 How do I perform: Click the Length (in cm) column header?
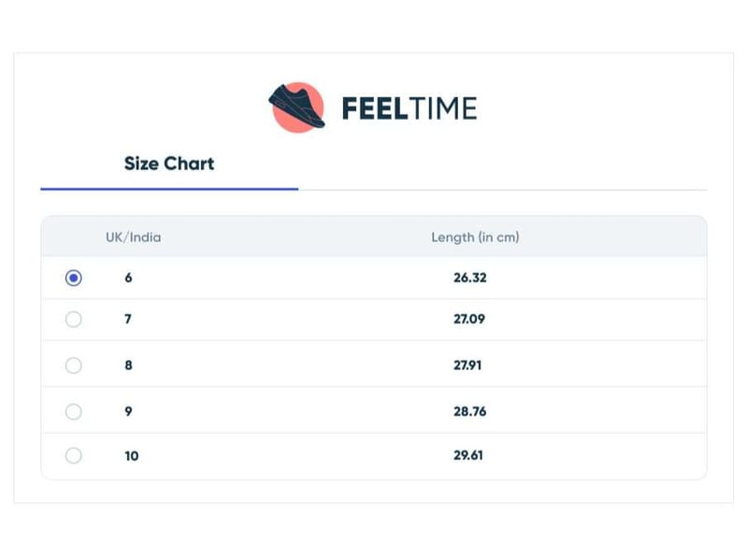[475, 237]
